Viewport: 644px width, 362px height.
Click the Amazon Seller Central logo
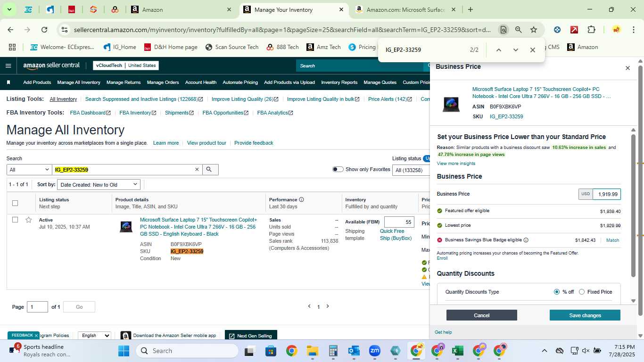51,66
